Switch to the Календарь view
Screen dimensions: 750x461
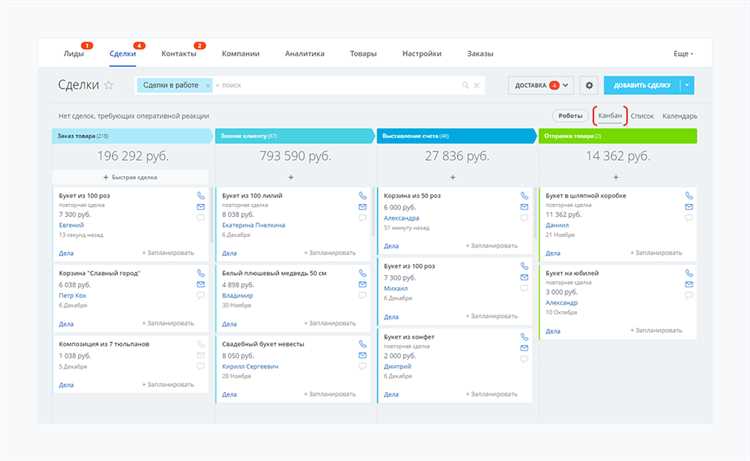(x=680, y=116)
